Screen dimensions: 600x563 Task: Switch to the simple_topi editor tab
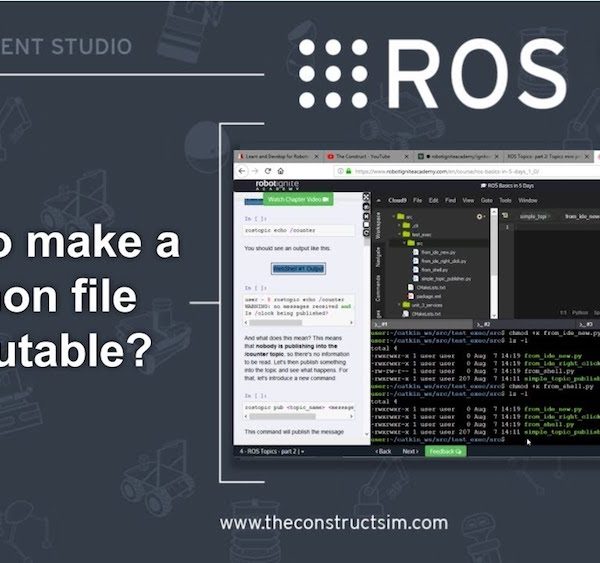(534, 217)
